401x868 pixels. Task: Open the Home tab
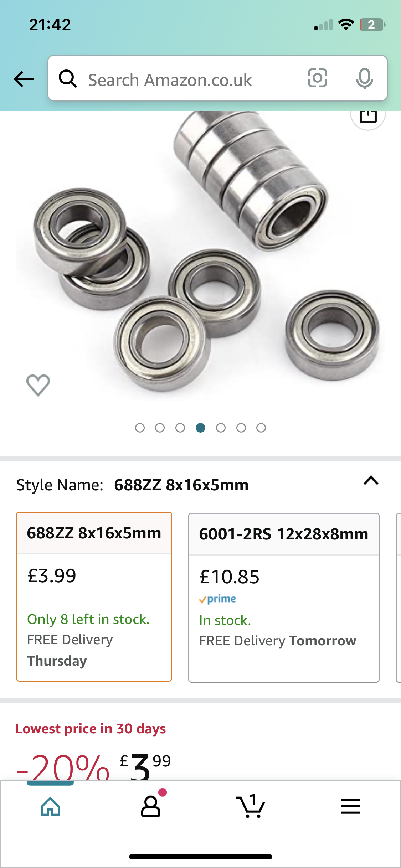50,806
